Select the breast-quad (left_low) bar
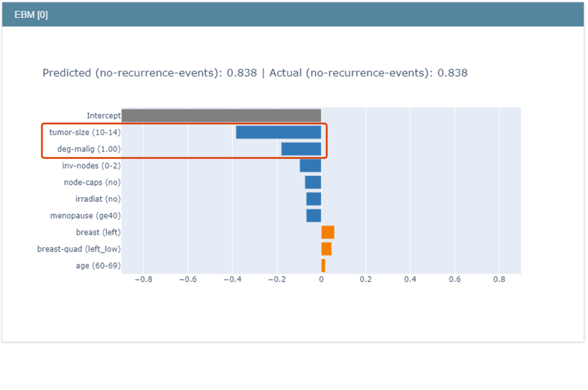Viewport: 588px width, 390px height. click(326, 249)
